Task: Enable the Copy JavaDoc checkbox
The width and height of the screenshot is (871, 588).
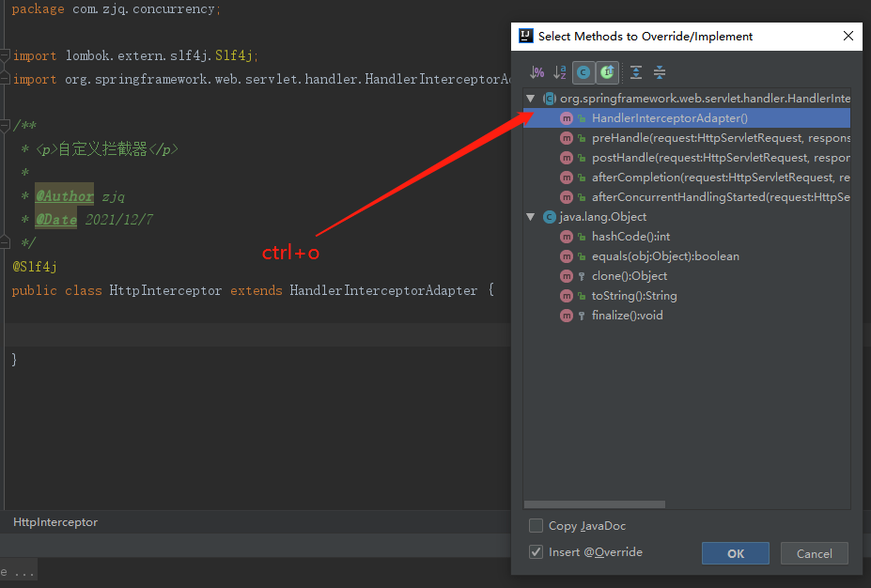Action: (537, 525)
